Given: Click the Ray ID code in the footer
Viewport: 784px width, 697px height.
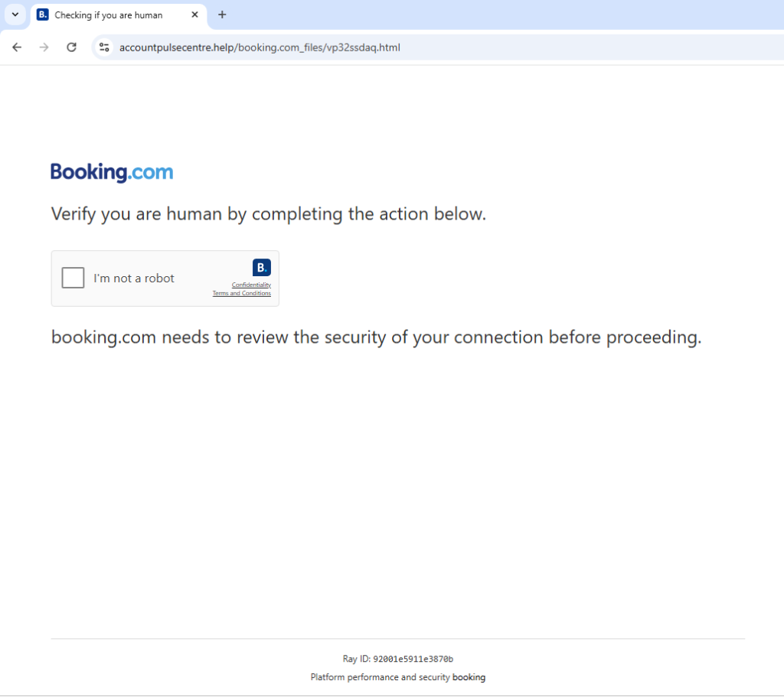Looking at the screenshot, I should pyautogui.click(x=413, y=659).
